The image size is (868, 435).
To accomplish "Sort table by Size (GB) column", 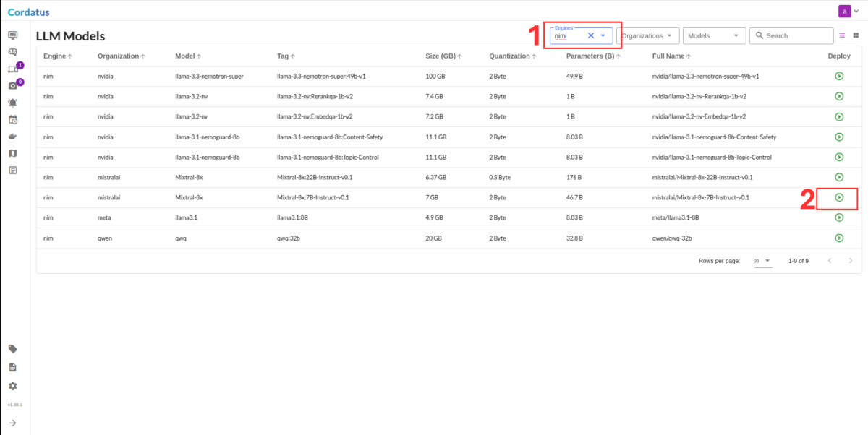I will [x=443, y=56].
